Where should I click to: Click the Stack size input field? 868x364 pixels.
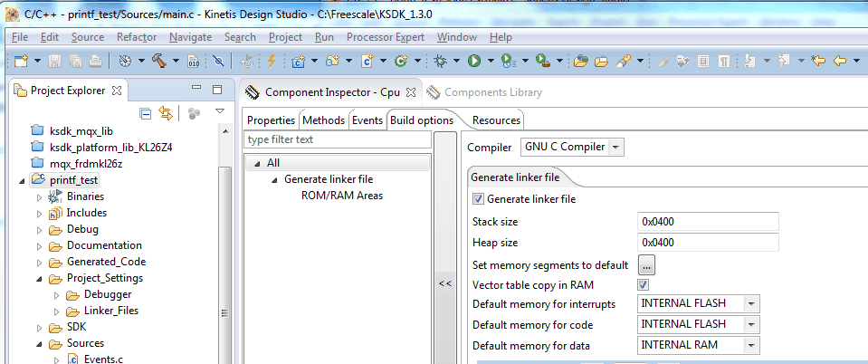tap(708, 222)
